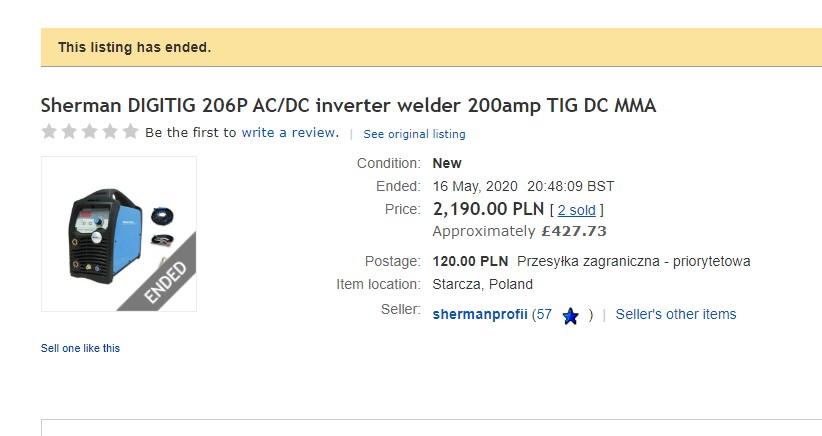822x436 pixels.
Task: Click "Sell one like this" link
Action: [x=80, y=348]
